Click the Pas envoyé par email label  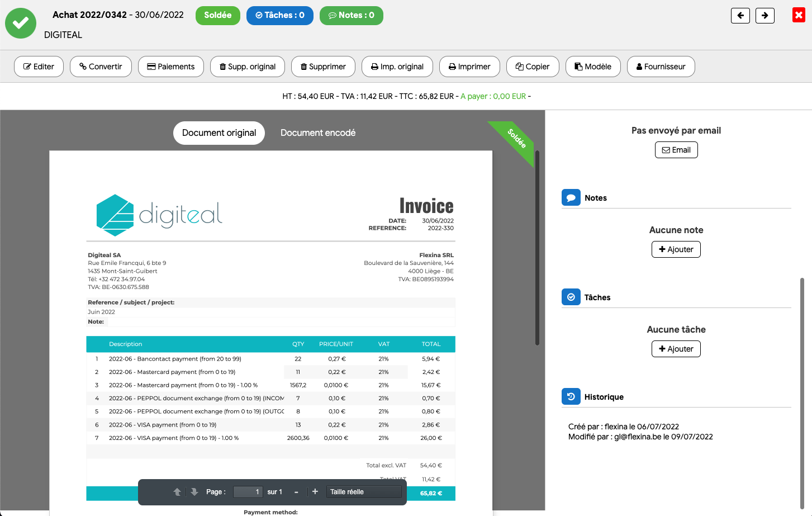coord(676,130)
